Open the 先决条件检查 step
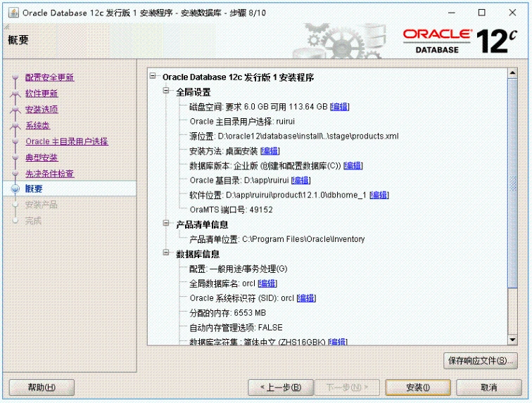Screen dimensions: 532x403 click(x=49, y=174)
